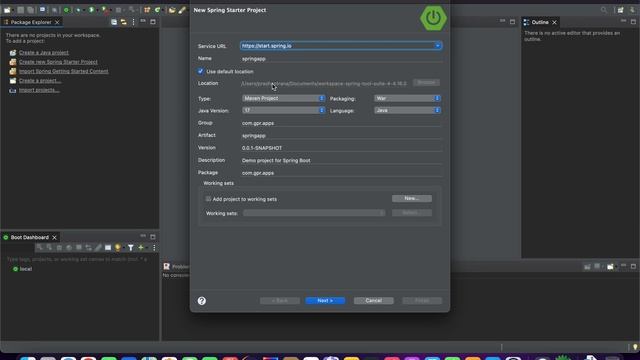Open the Packaging dropdown showing War
The image size is (640, 360).
click(x=407, y=98)
